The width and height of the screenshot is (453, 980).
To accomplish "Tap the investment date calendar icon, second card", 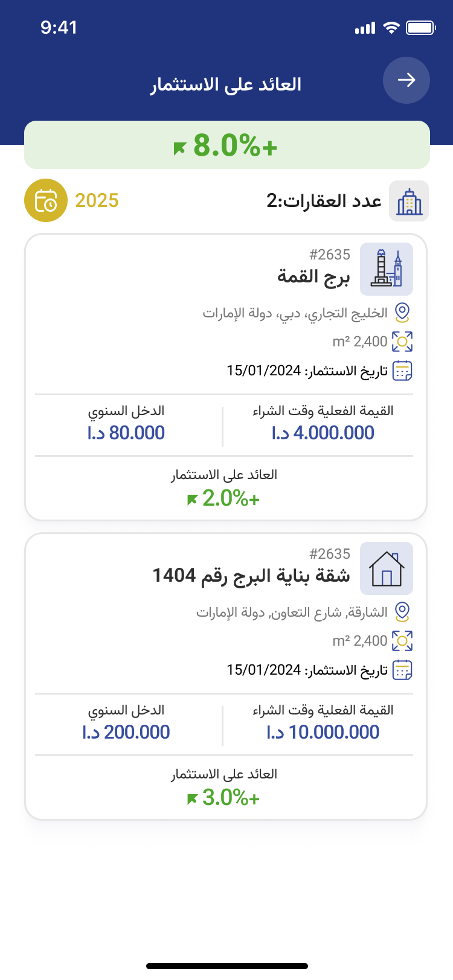I will tap(402, 670).
